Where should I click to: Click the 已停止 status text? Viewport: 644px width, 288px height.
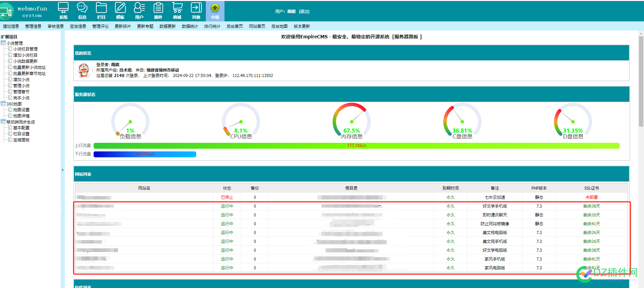point(227,197)
